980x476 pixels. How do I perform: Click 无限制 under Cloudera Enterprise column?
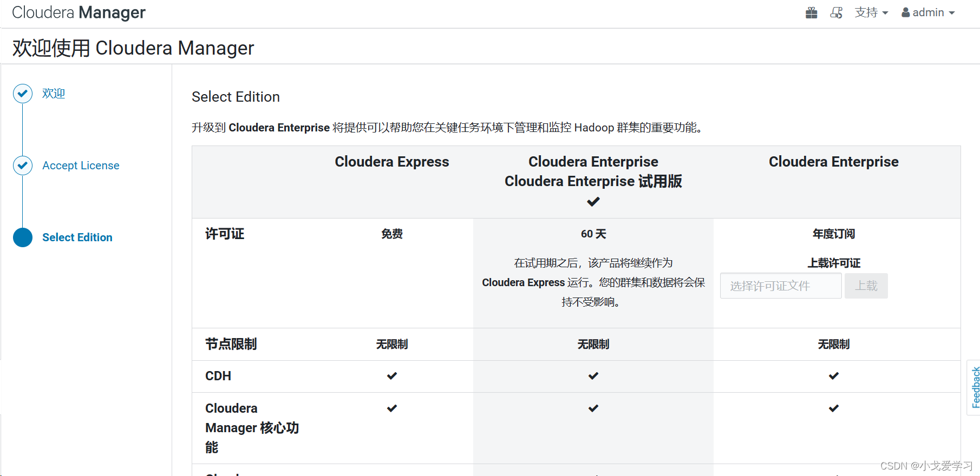pyautogui.click(x=834, y=345)
